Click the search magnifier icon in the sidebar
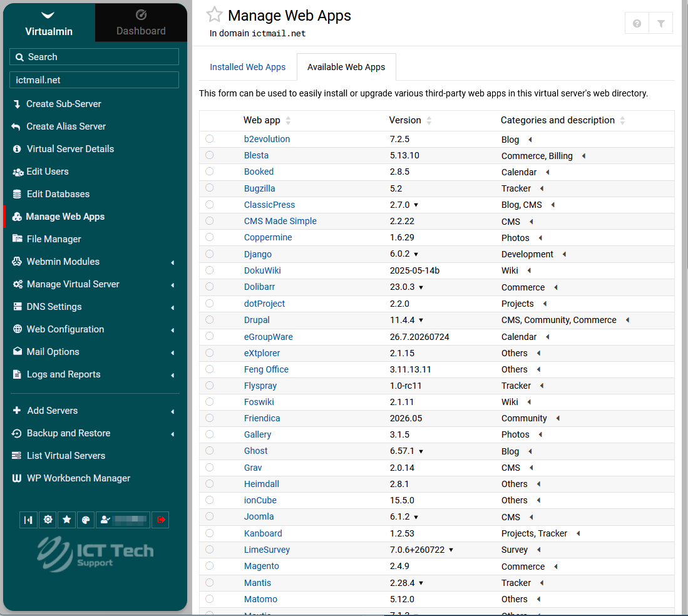Image resolution: width=688 pixels, height=616 pixels. click(x=19, y=57)
